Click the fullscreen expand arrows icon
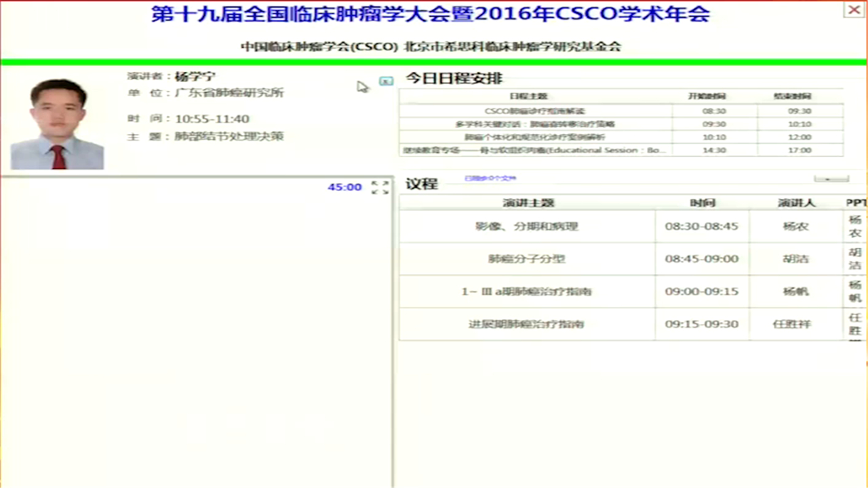 pos(380,187)
